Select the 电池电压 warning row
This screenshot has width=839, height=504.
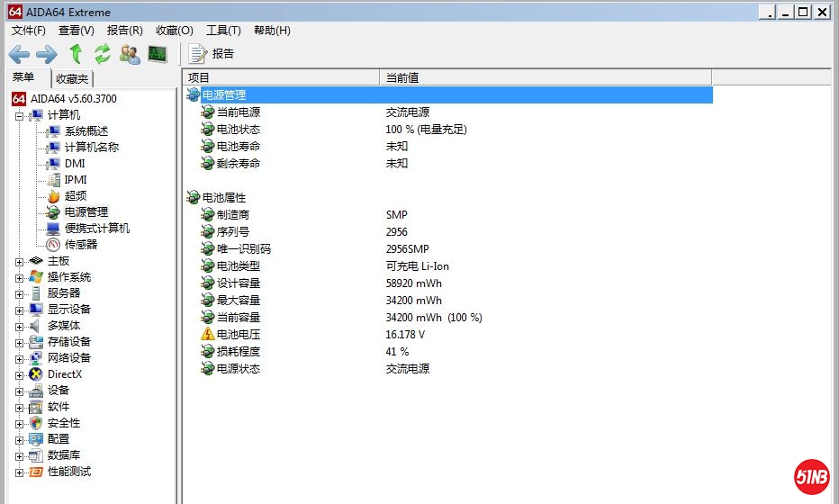[238, 335]
